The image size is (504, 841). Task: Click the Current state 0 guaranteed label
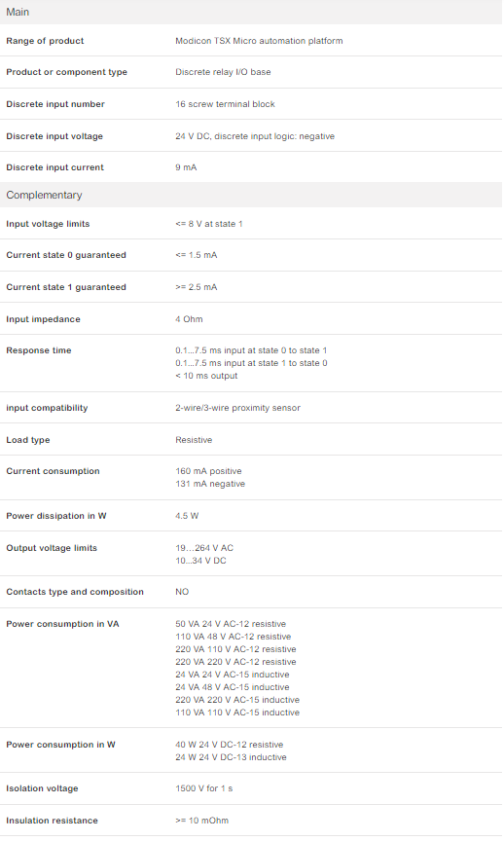pos(66,255)
